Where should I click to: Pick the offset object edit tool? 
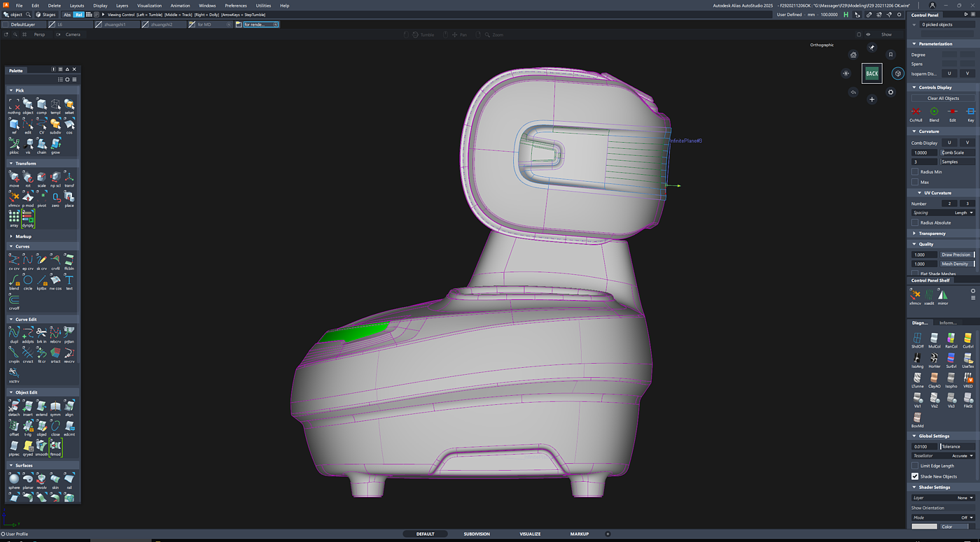pyautogui.click(x=14, y=427)
